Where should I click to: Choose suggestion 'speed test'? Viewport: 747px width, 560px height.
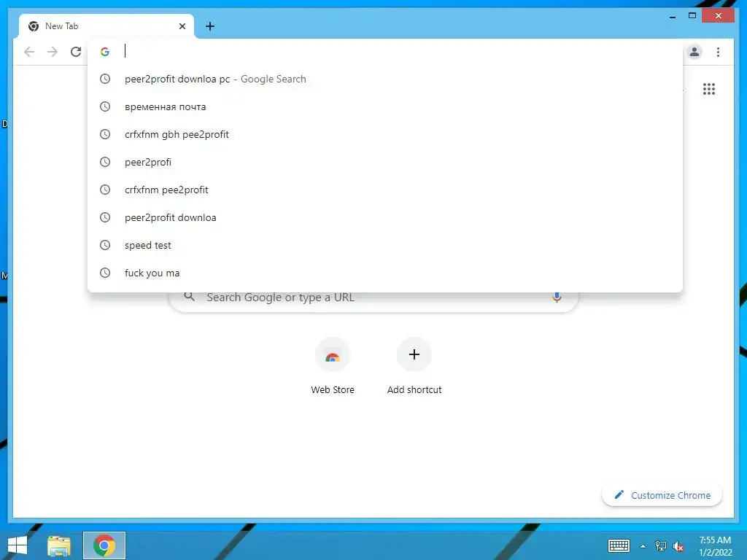tap(385, 245)
